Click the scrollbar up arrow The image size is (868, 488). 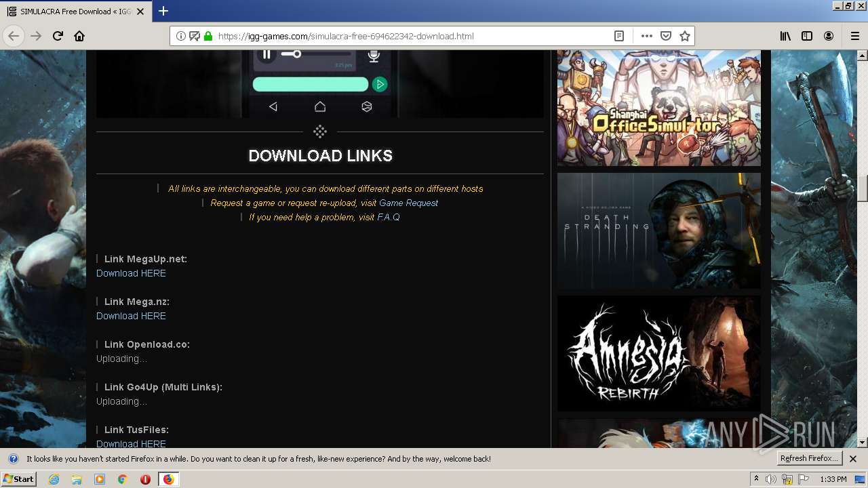pos(863,56)
